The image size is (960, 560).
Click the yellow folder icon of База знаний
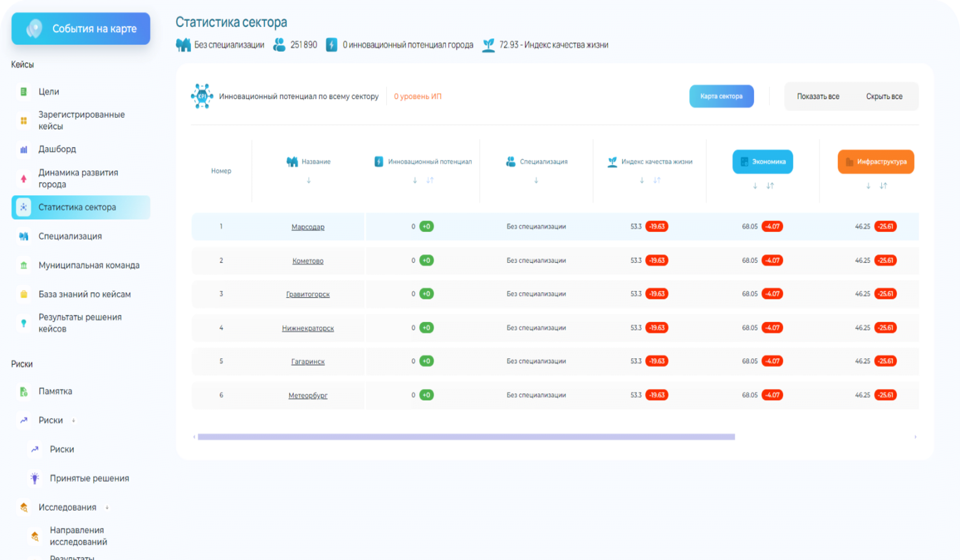click(x=24, y=294)
